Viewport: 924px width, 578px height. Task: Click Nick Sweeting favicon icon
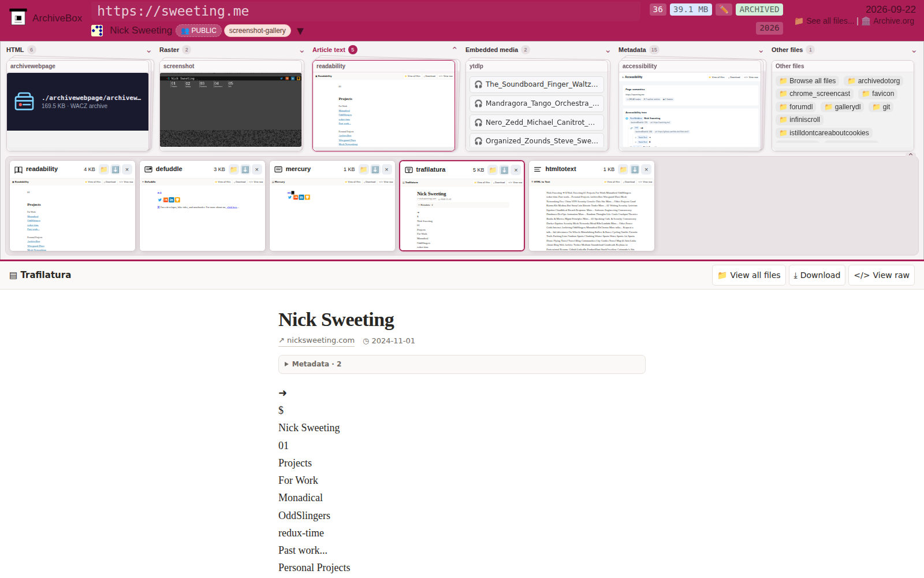(x=97, y=31)
